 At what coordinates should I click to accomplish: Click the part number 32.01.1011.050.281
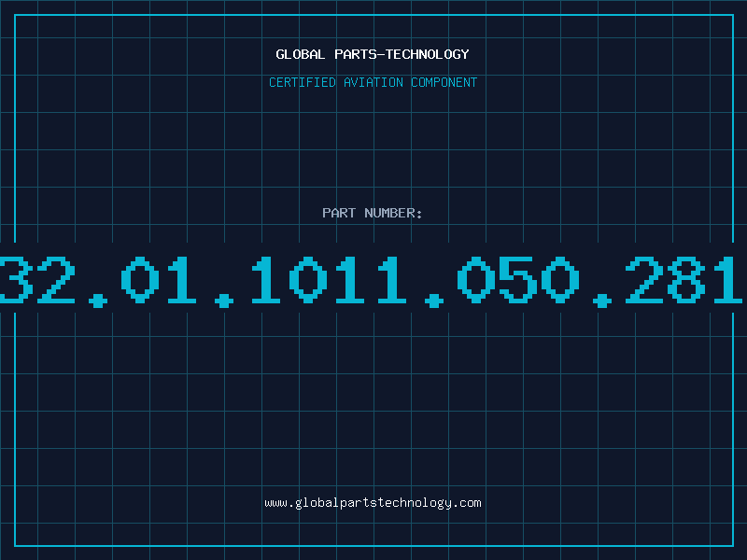(x=371, y=281)
